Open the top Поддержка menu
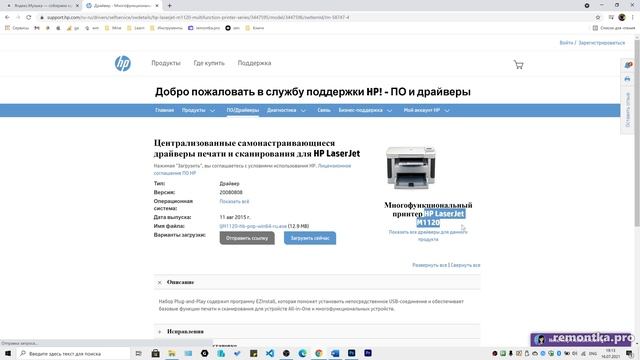Image resolution: width=640 pixels, height=360 pixels. (x=254, y=63)
